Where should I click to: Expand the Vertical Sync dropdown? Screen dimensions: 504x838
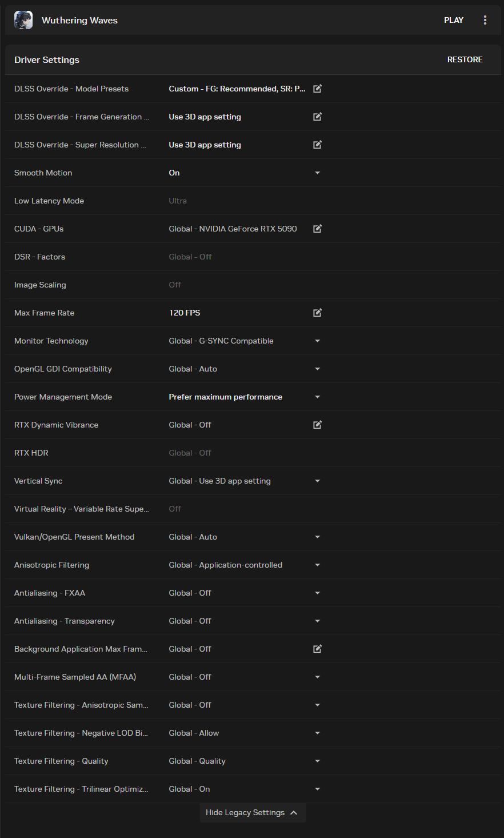[x=318, y=481]
